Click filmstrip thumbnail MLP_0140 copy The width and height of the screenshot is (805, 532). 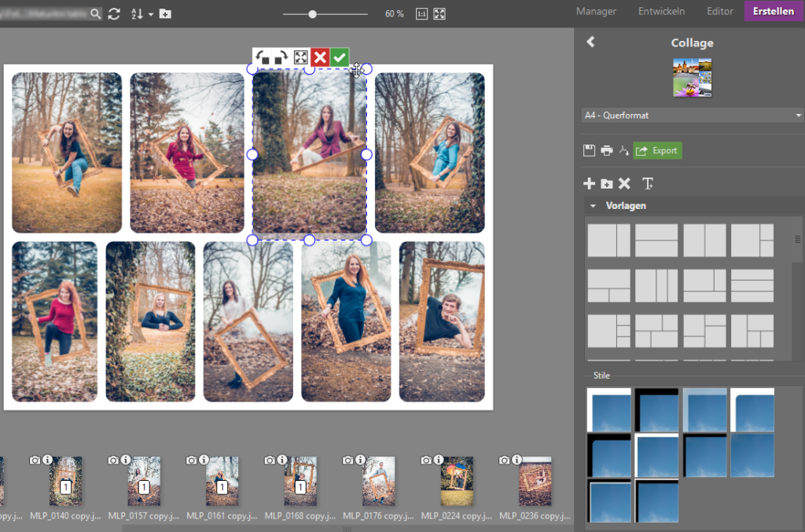(x=66, y=481)
